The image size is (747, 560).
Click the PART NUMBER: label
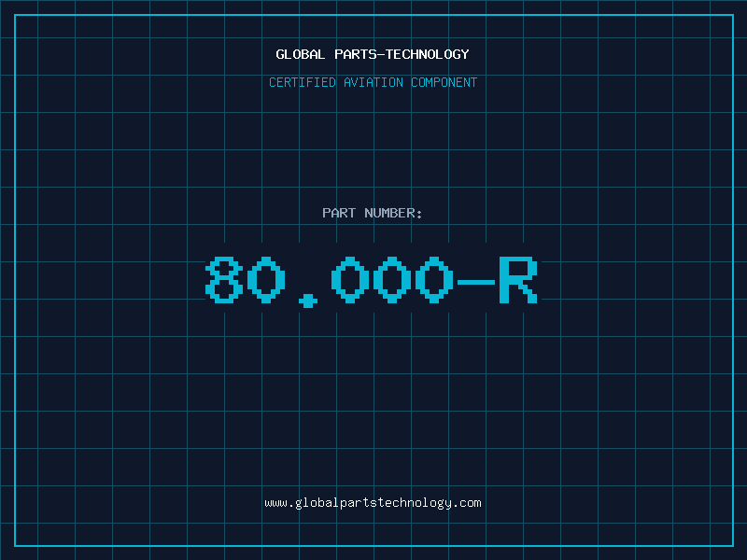coord(373,213)
